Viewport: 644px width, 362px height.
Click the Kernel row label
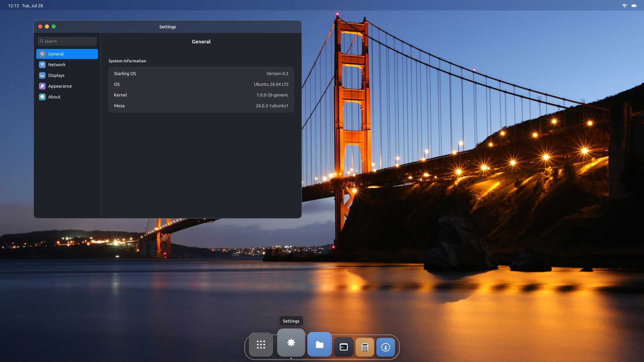[x=120, y=95]
